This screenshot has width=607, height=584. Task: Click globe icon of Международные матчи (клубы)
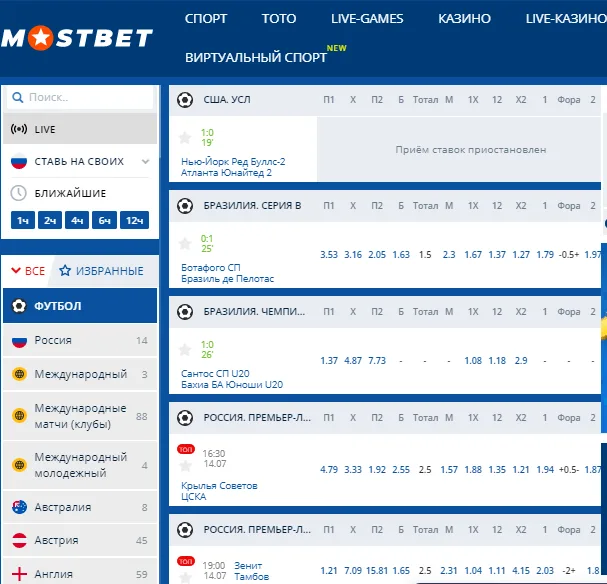click(x=19, y=416)
